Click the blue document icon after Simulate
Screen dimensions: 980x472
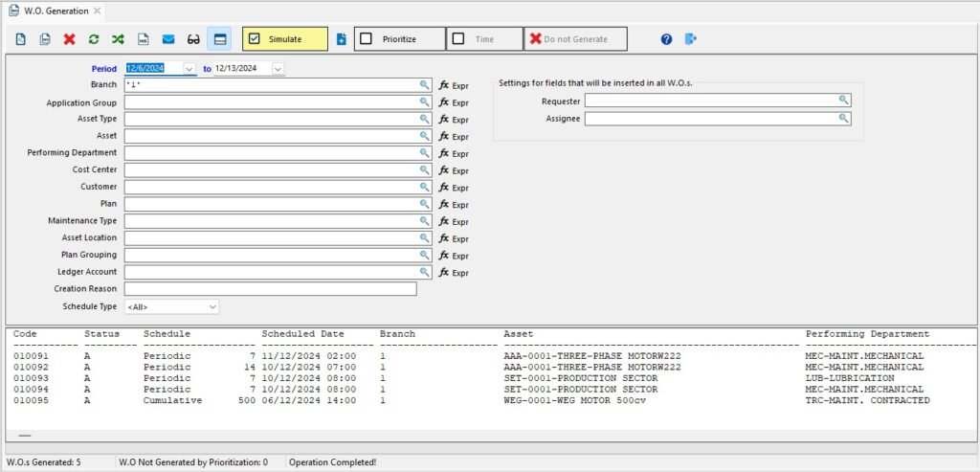tap(342, 38)
